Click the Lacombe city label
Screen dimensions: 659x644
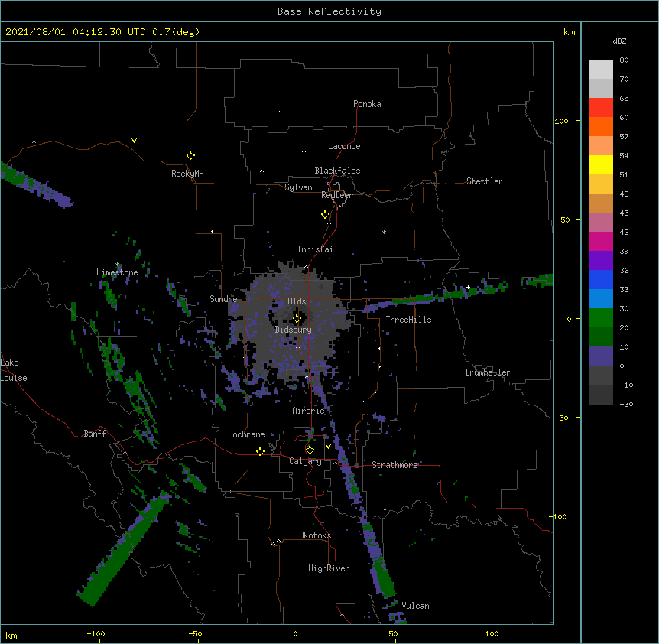pos(344,146)
